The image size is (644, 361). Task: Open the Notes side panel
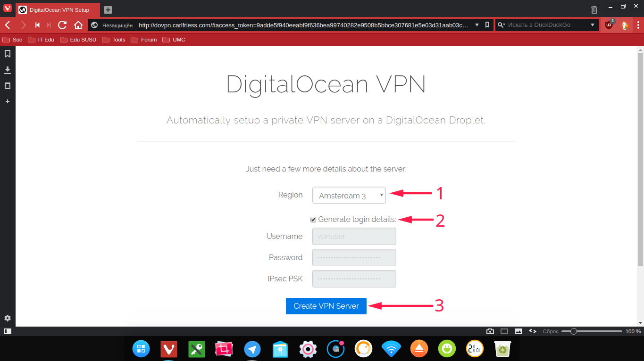(8, 86)
